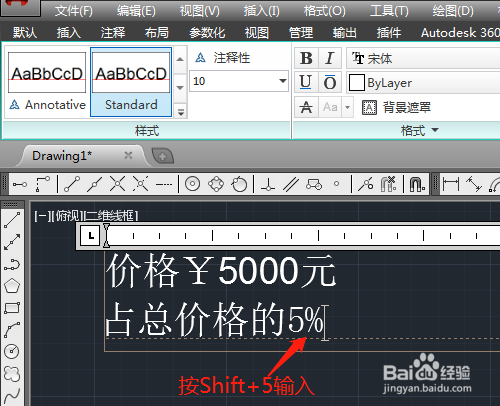Toggle Underline text formatting
Screen dimensions: 500x406
[306, 82]
